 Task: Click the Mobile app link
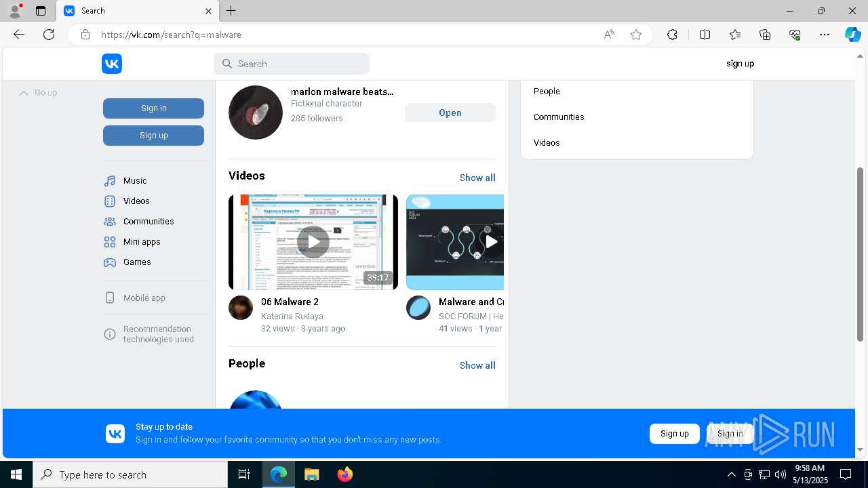point(144,298)
